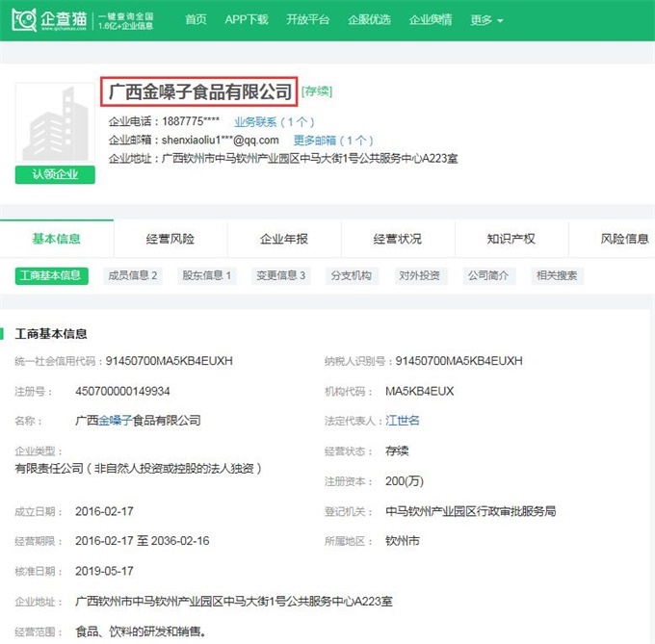
Task: Open 业务联系 (1个) link
Action: [275, 122]
